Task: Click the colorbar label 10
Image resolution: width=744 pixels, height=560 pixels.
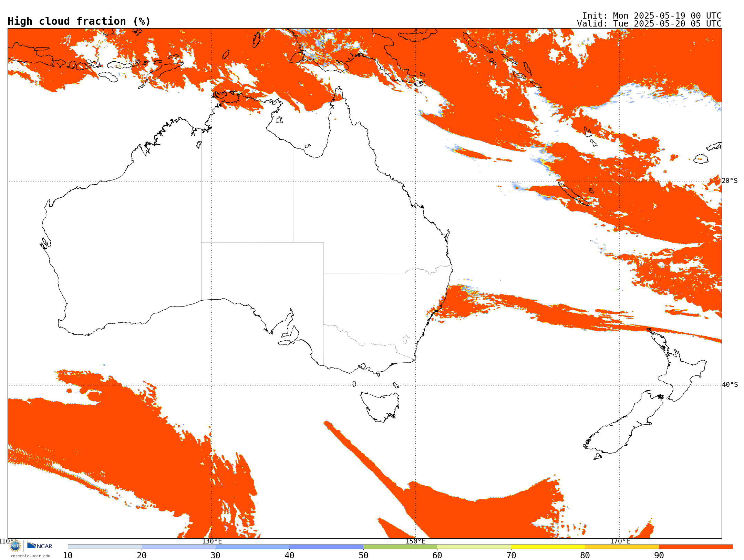Action: [x=68, y=555]
